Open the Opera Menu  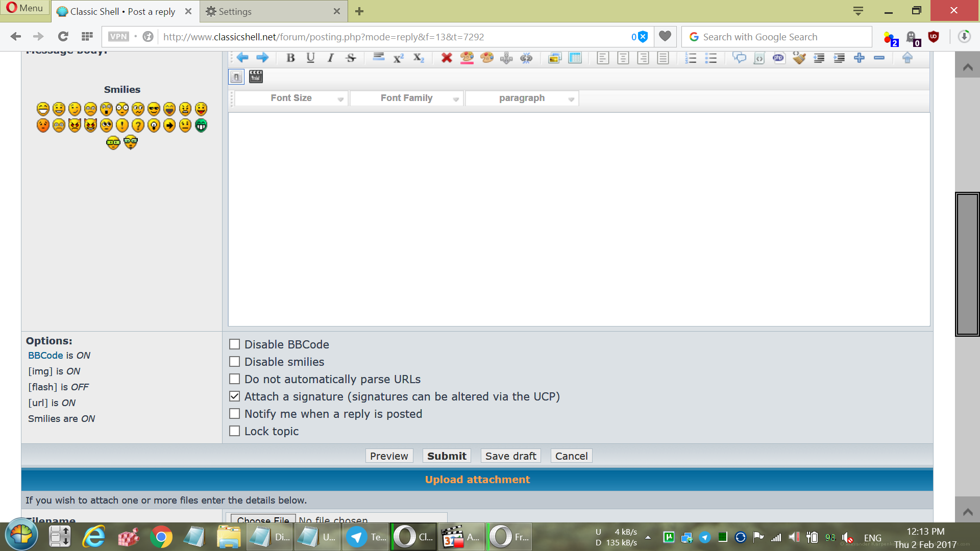(24, 8)
